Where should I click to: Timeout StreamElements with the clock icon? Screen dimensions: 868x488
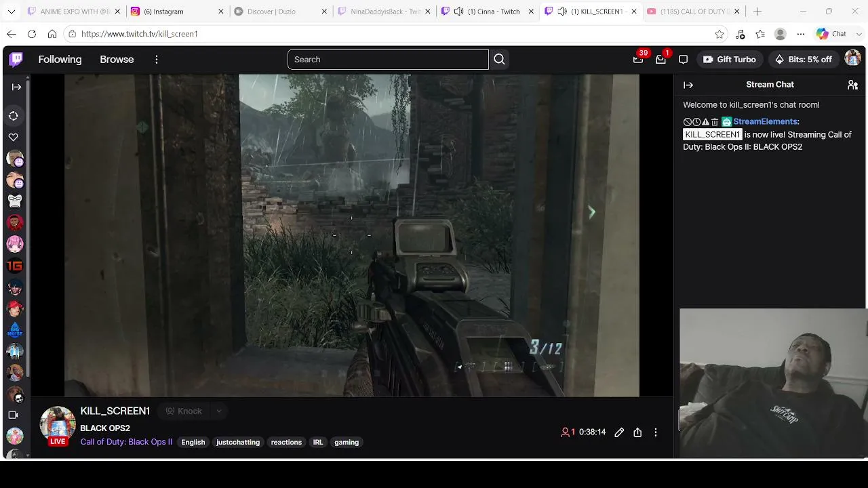(x=696, y=122)
